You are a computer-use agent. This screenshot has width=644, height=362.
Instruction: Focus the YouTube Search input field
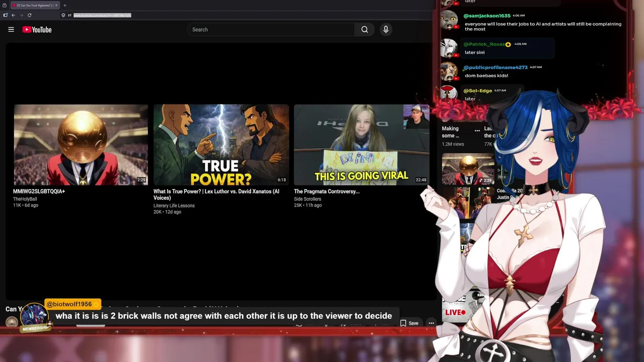[x=271, y=30]
